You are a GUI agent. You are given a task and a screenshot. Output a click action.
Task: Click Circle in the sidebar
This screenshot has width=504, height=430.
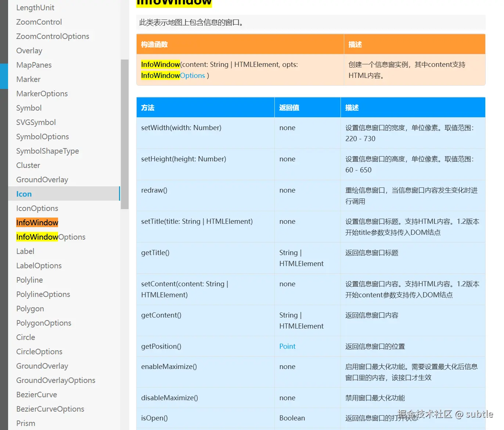coord(26,337)
